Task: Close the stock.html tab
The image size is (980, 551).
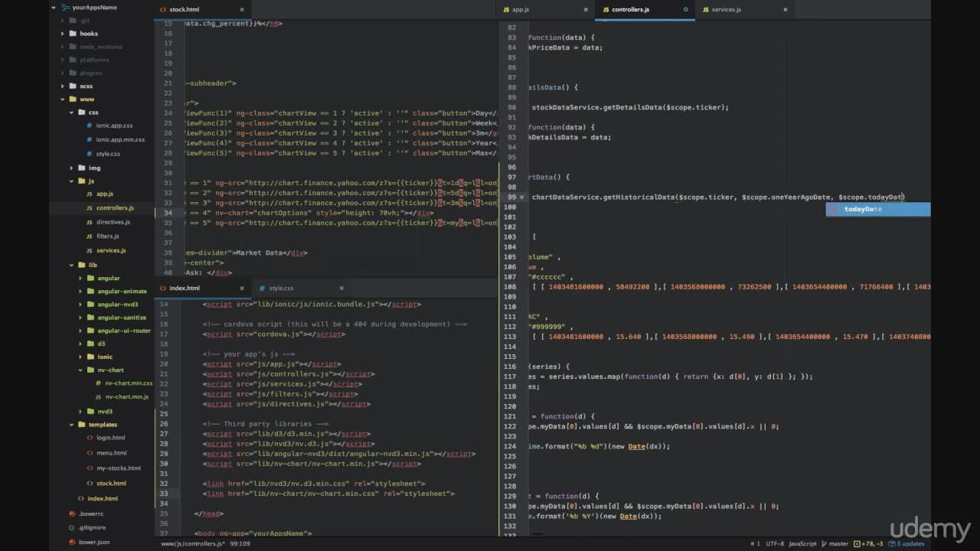Action: click(x=242, y=9)
